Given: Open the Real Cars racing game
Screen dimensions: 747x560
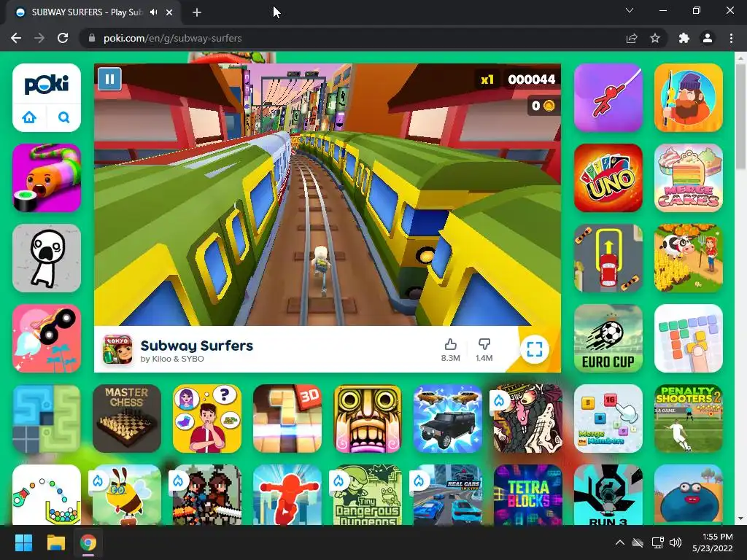Looking at the screenshot, I should (448, 495).
